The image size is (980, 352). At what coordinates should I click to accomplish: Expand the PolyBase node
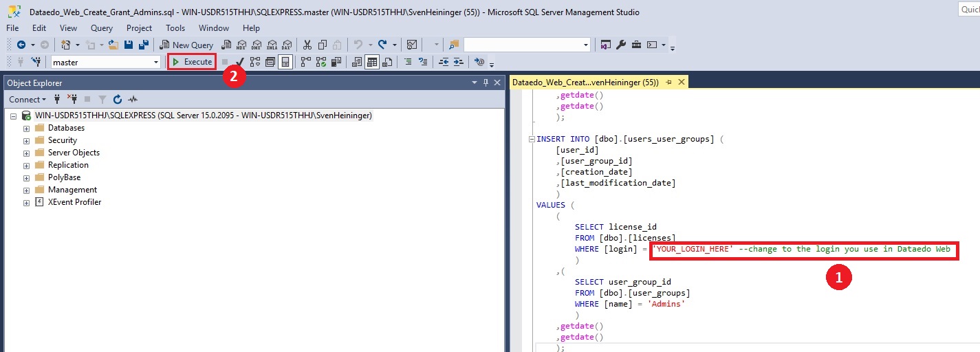27,177
